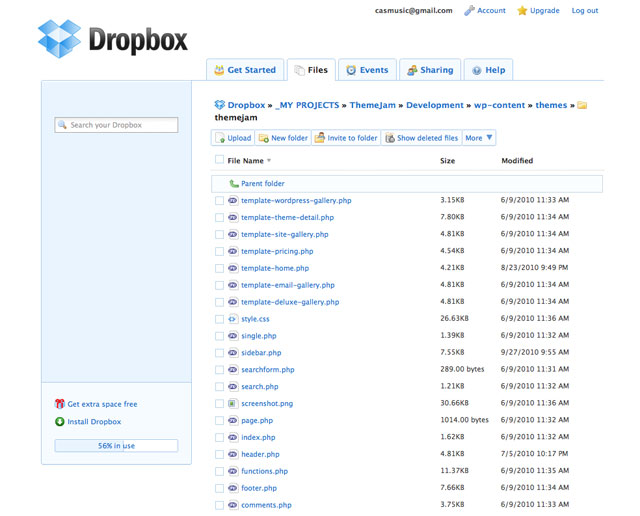Click the Search your Dropbox field

(116, 125)
